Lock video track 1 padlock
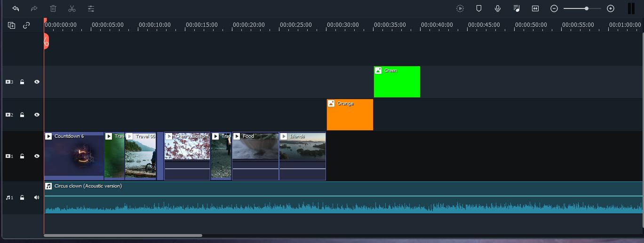 click(x=22, y=156)
